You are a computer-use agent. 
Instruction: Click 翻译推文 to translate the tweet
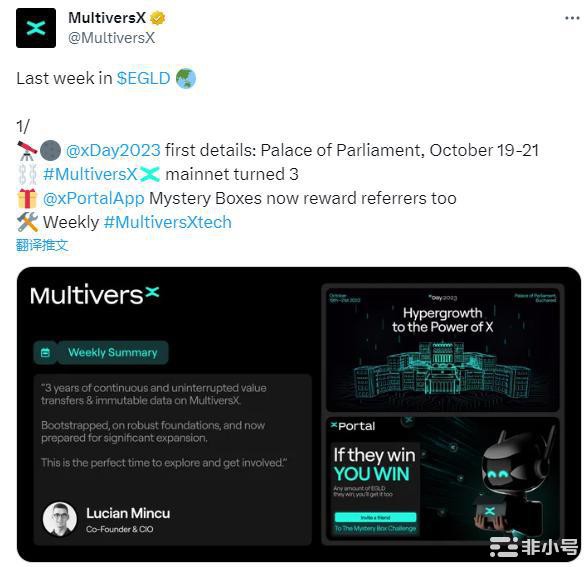point(42,245)
